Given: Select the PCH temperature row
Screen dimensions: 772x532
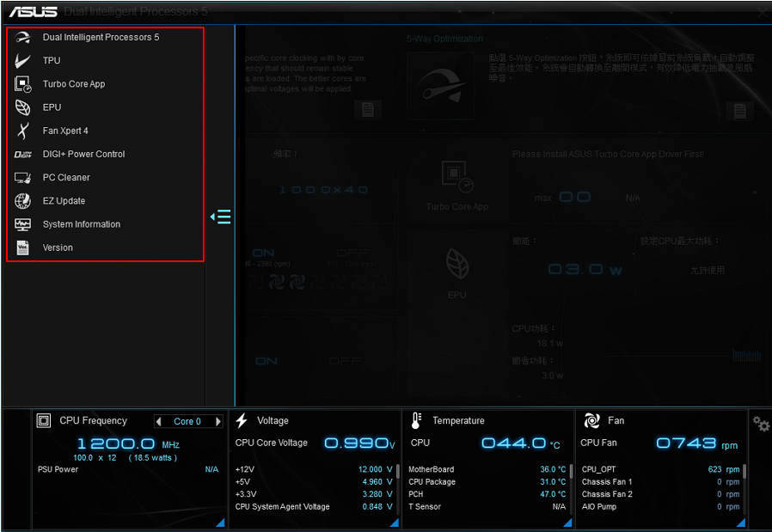Looking at the screenshot, I should point(487,494).
